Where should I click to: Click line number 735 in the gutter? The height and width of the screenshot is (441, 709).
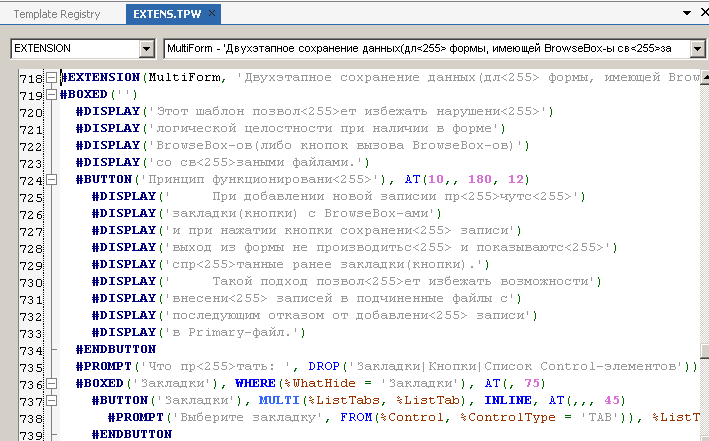click(30, 367)
